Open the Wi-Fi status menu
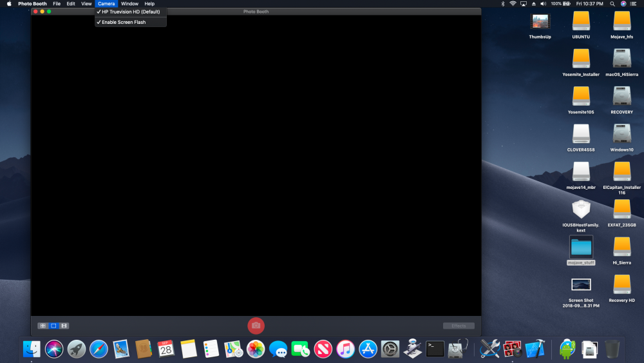The height and width of the screenshot is (363, 644). coord(513,4)
